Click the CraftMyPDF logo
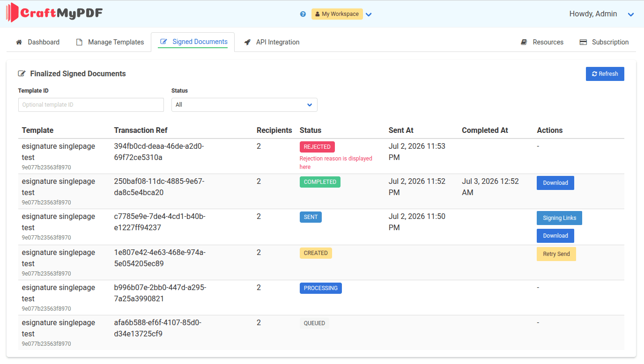644x364 pixels. point(54,13)
